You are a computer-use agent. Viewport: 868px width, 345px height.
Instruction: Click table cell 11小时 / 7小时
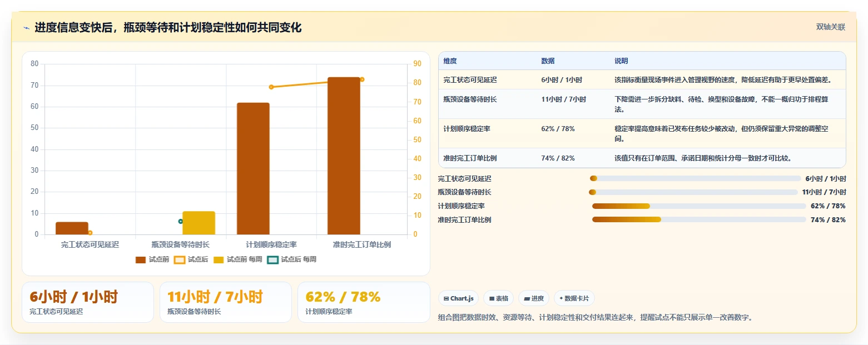click(x=563, y=99)
